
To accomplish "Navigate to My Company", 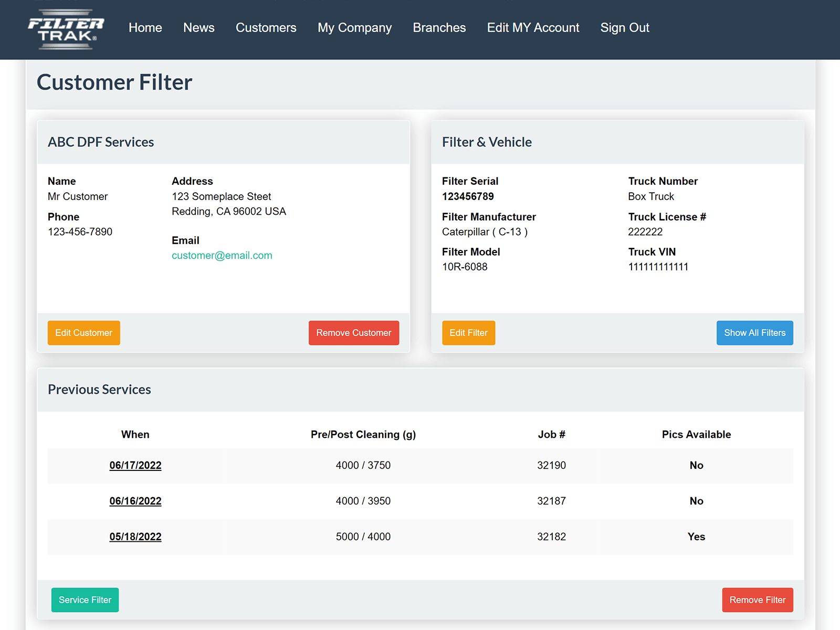I will [355, 28].
